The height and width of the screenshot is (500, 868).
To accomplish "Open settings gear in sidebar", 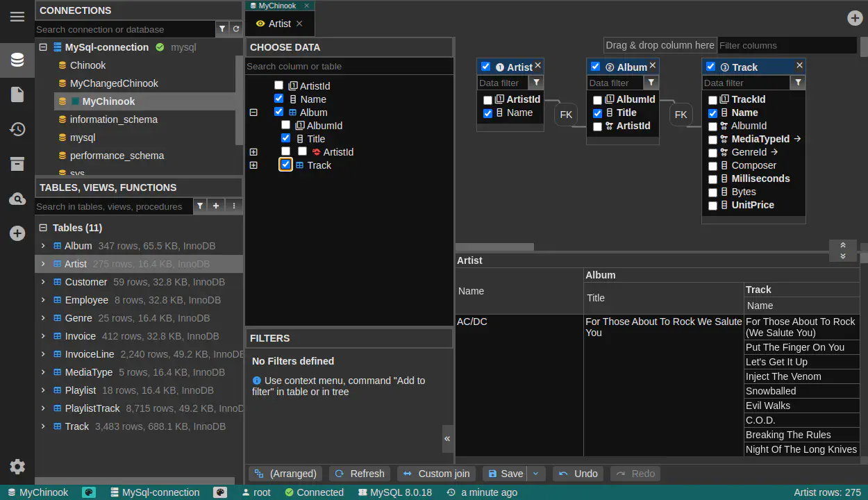I will point(17,467).
